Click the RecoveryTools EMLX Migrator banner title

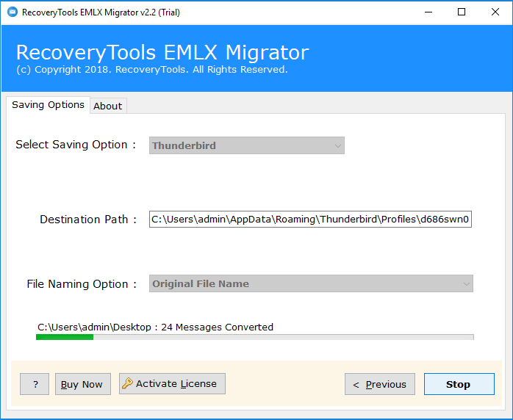(x=162, y=52)
